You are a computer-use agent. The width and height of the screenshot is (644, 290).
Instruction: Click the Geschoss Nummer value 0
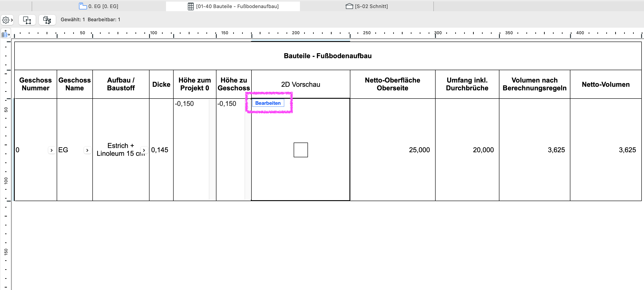tap(17, 150)
